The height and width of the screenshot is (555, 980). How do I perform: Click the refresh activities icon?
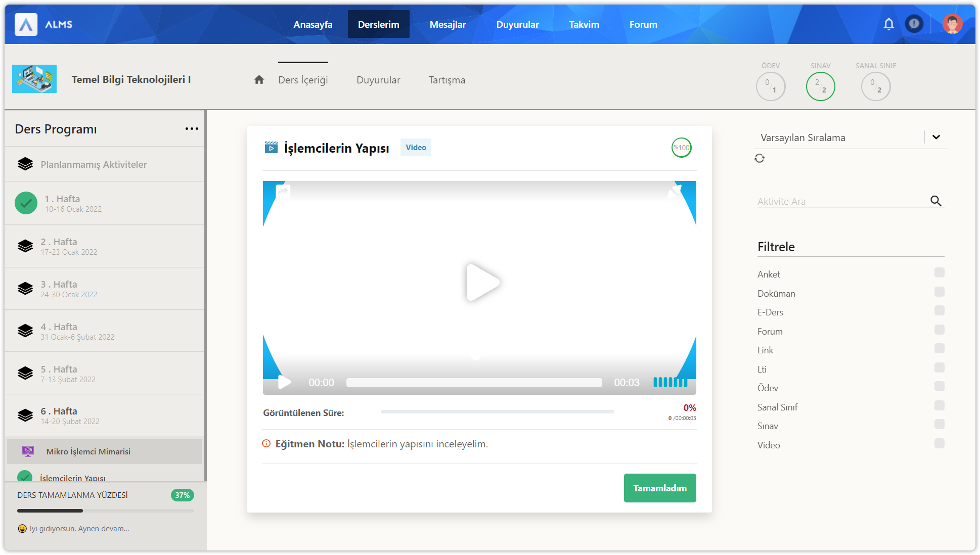760,158
